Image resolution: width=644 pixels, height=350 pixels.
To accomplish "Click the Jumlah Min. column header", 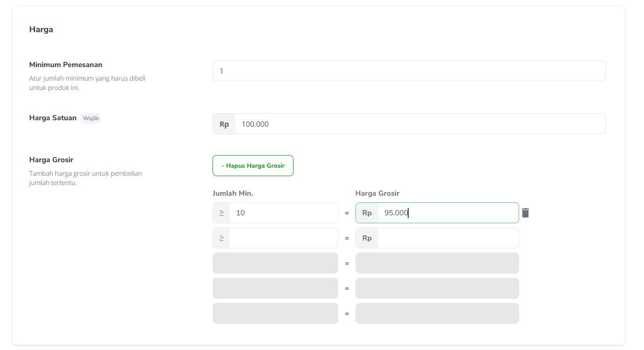I will coord(233,193).
